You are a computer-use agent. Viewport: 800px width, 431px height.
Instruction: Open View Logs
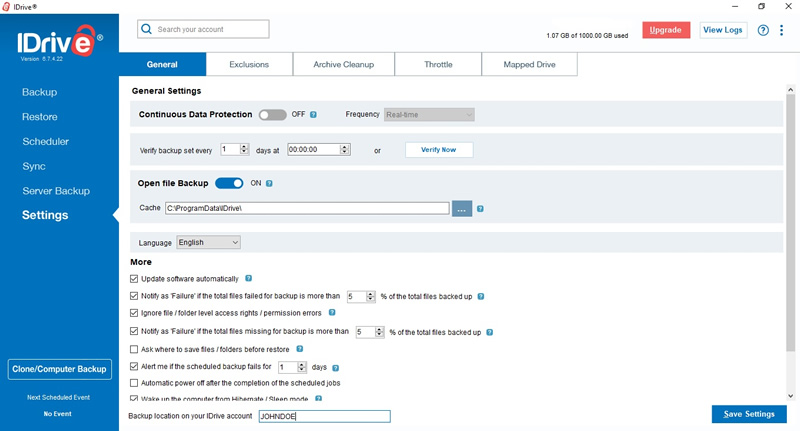point(722,30)
